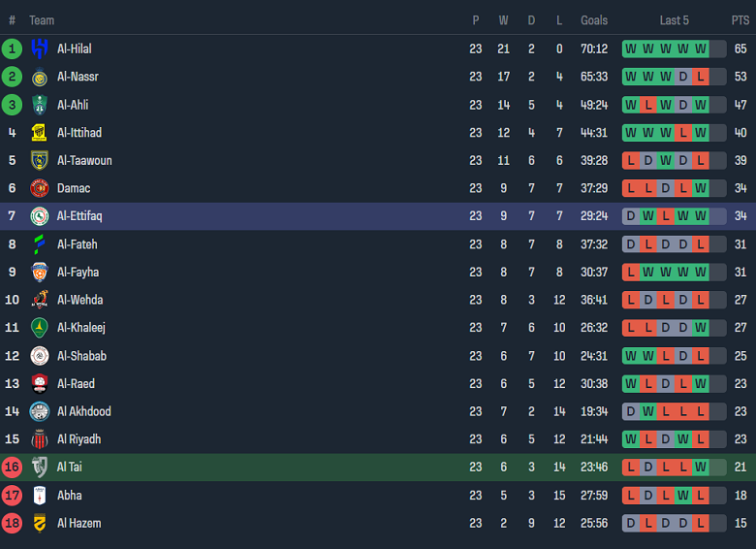
Task: Click the Damac club badge
Action: (40, 188)
